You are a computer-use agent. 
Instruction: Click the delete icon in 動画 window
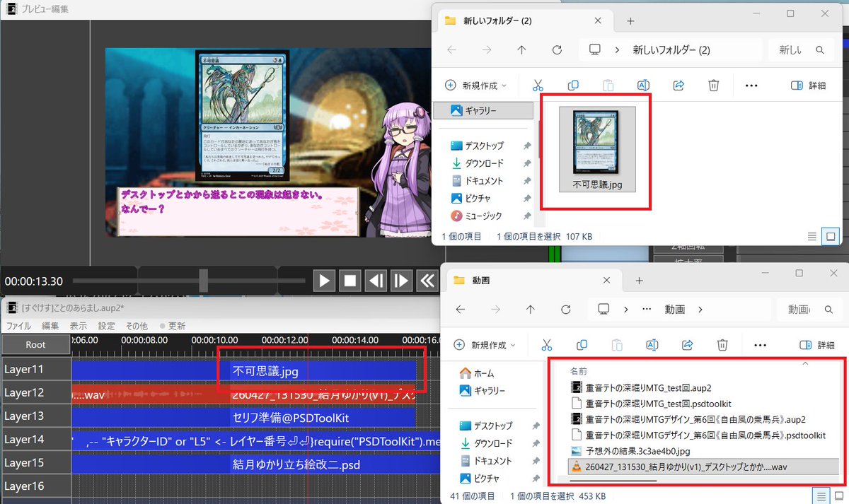722,345
